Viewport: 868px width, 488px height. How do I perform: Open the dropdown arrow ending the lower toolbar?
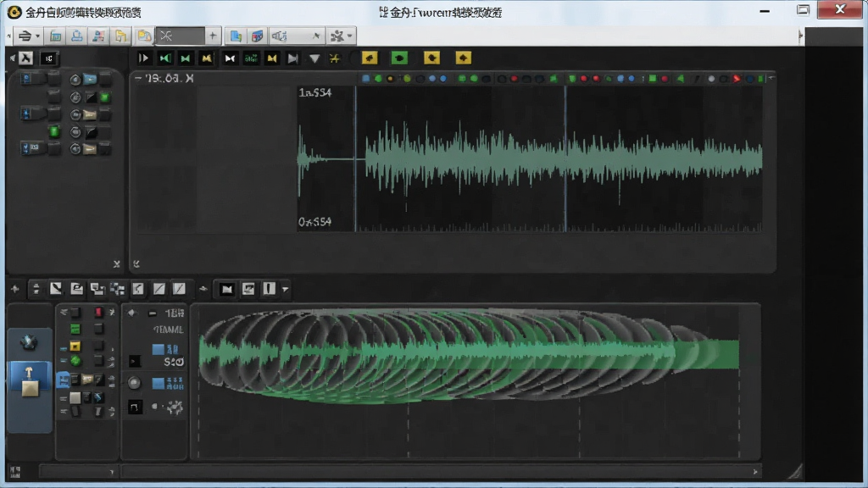tap(285, 289)
